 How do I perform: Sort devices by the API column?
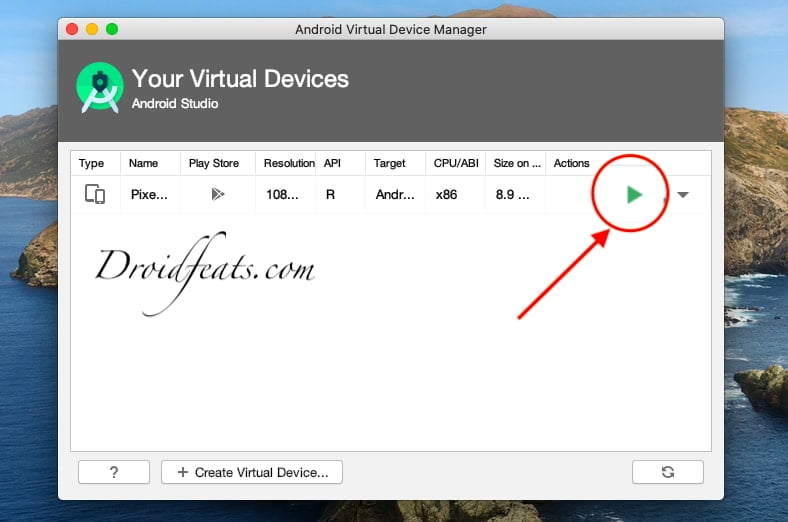point(333,163)
